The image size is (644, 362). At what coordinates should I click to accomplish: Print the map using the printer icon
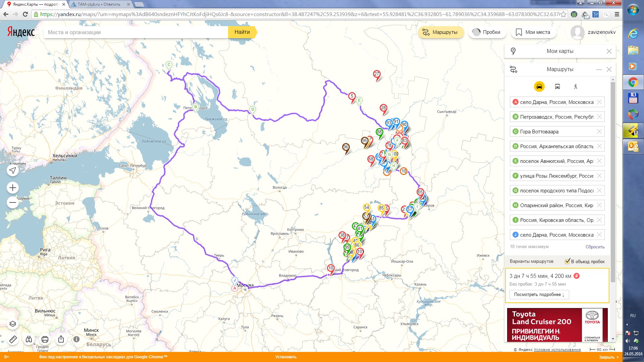click(45, 339)
